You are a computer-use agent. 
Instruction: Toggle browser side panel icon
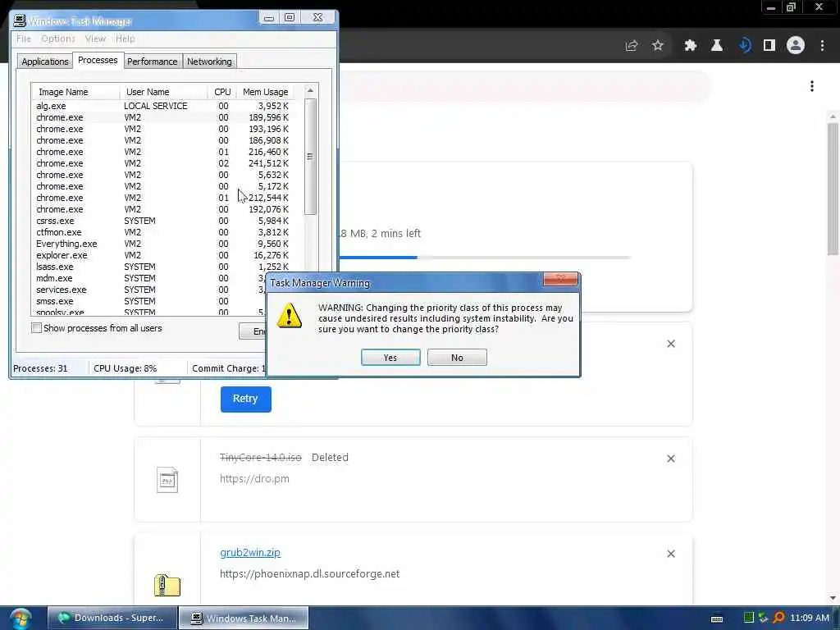point(769,46)
